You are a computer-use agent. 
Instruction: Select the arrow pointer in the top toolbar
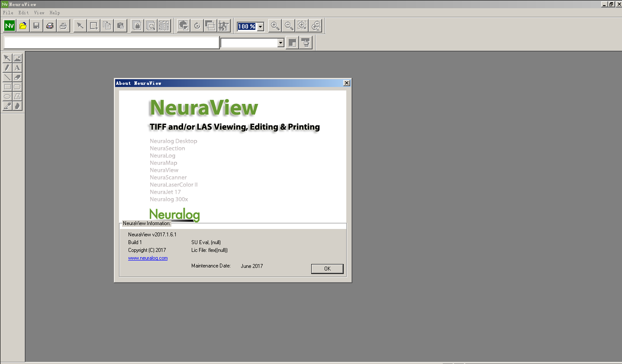point(80,26)
